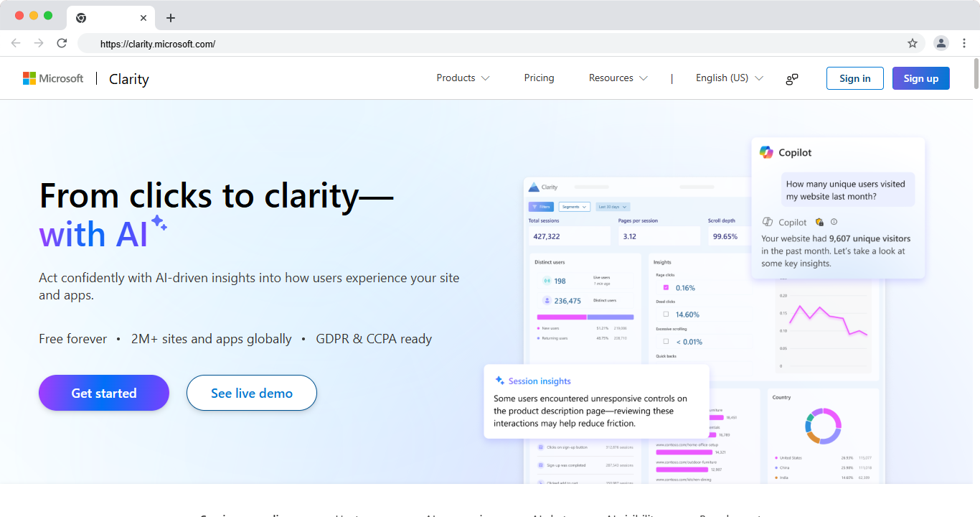The width and height of the screenshot is (980, 517).
Task: Click the Clarity logo in the dashboard preview
Action: click(x=543, y=187)
